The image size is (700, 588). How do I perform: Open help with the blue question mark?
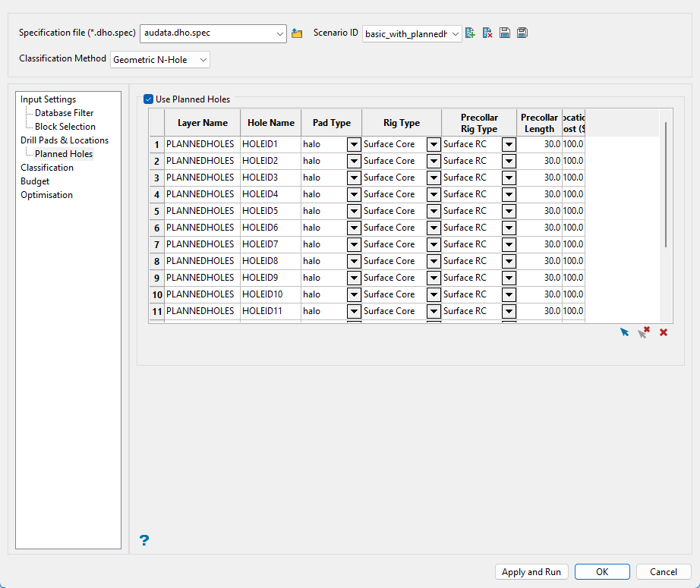144,540
